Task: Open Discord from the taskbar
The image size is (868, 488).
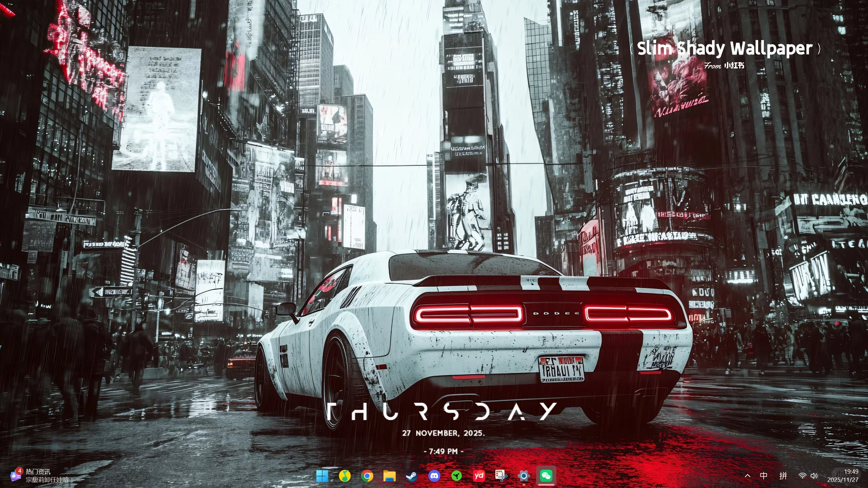Action: 434,476
